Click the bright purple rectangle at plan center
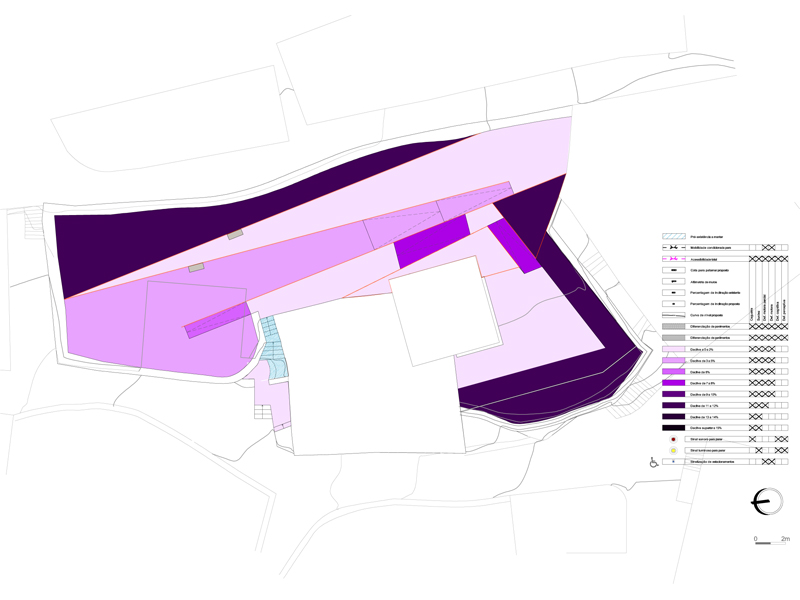 pyautogui.click(x=432, y=241)
